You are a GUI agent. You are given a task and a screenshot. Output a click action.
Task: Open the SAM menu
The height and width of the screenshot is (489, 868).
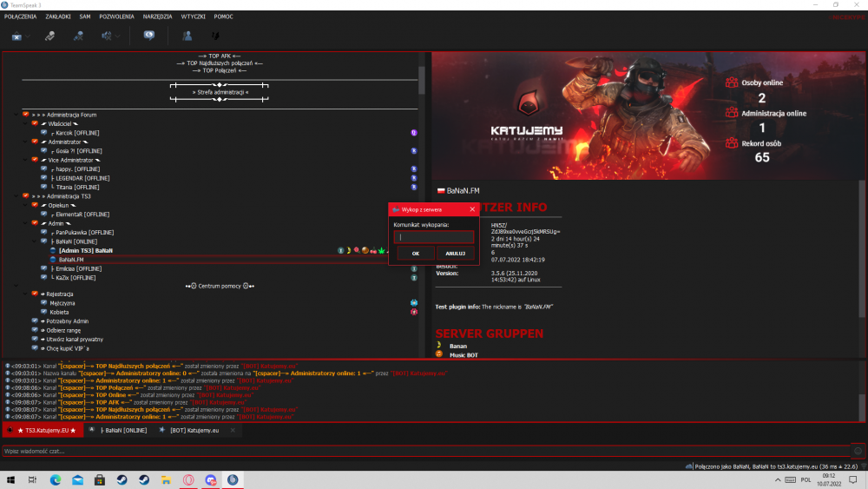[x=85, y=17]
